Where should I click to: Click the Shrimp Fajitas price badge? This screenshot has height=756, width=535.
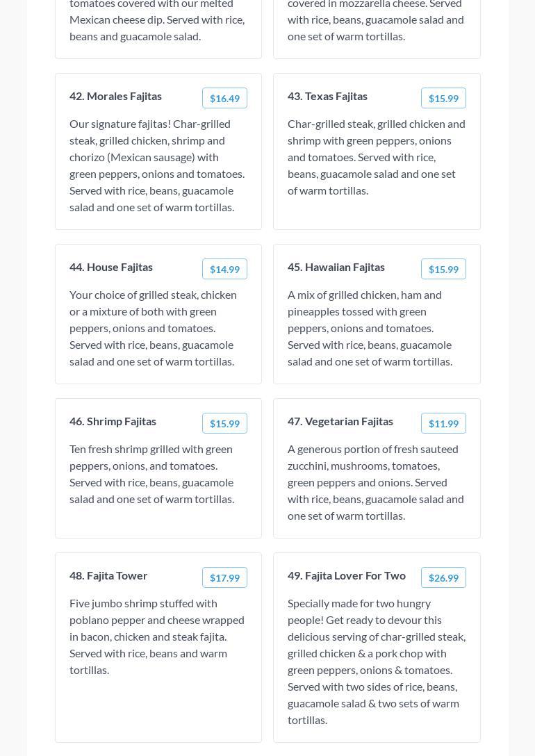pos(224,423)
